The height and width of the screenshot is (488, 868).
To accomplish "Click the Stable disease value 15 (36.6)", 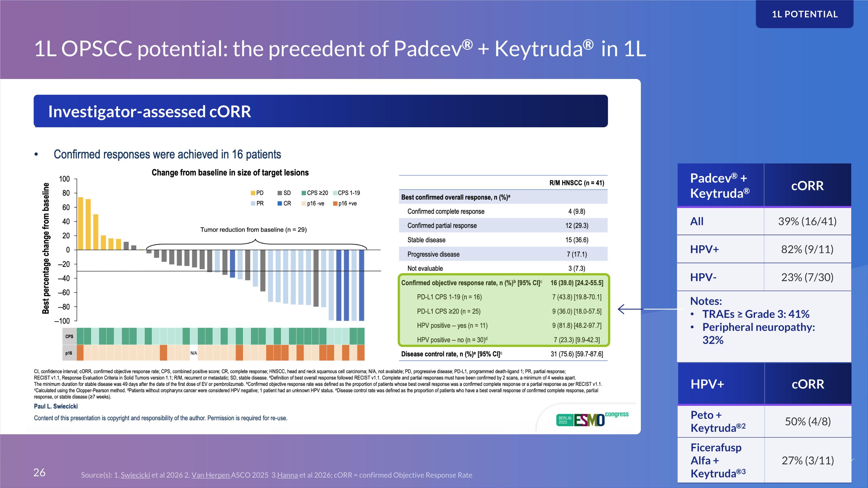I will pyautogui.click(x=577, y=240).
